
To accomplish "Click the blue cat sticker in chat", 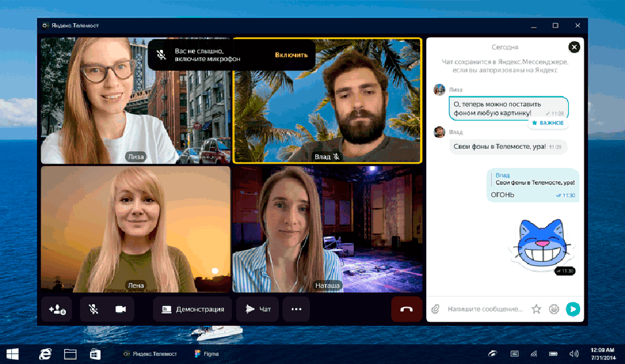I will [542, 243].
